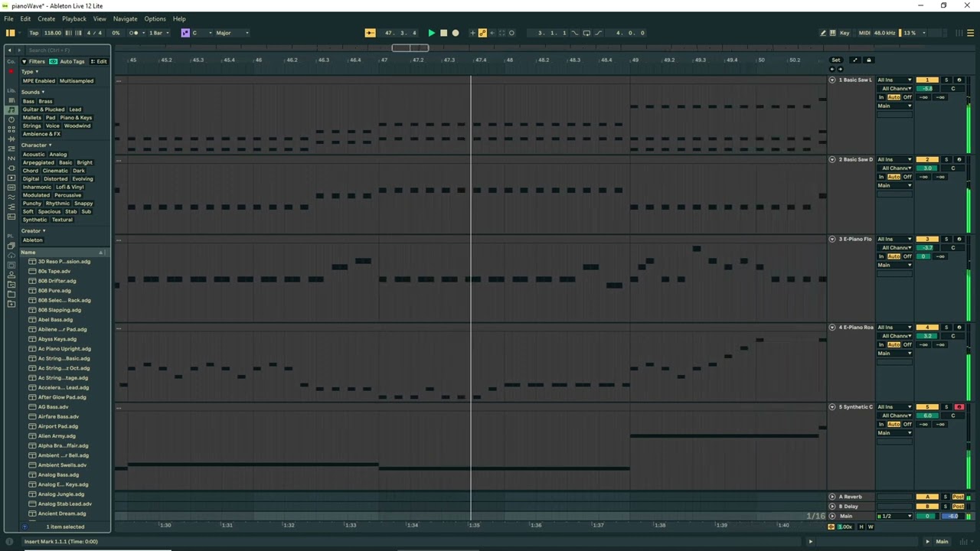The width and height of the screenshot is (980, 551).
Task: Click the browser Edit button
Action: (x=99, y=61)
